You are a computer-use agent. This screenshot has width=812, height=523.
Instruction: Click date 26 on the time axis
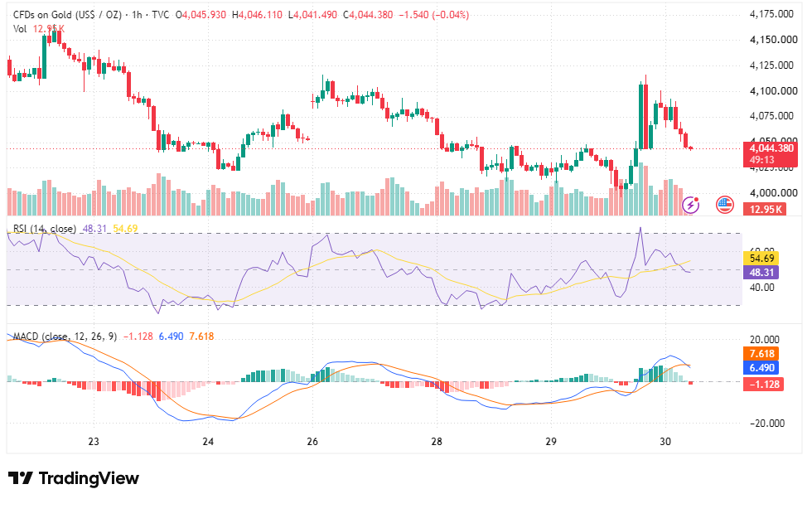pos(312,441)
